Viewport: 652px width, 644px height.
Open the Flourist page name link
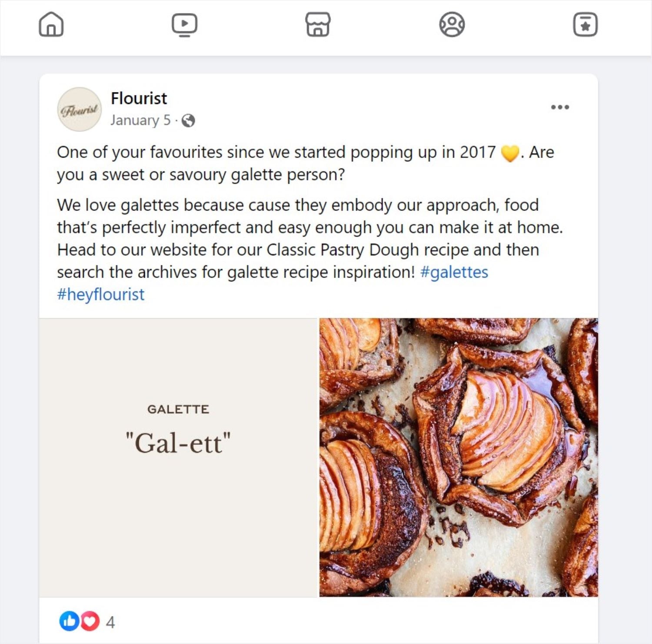[x=139, y=98]
